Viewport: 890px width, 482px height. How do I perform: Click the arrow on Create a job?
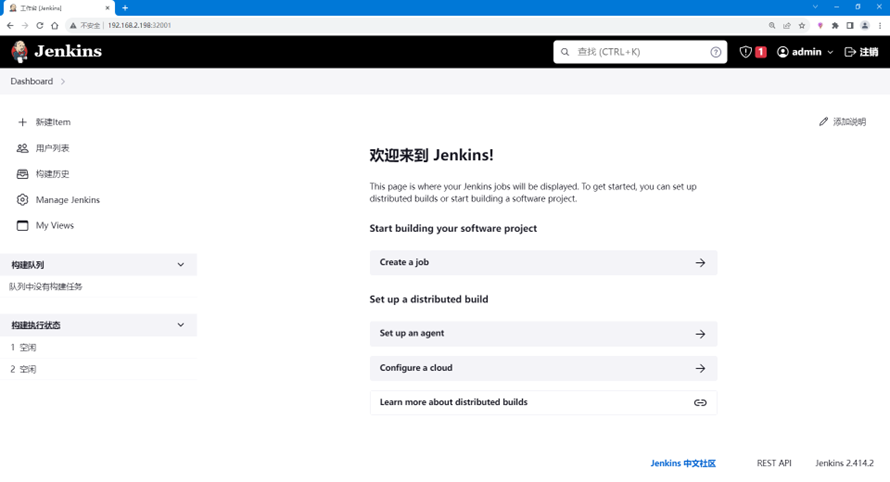pyautogui.click(x=700, y=263)
